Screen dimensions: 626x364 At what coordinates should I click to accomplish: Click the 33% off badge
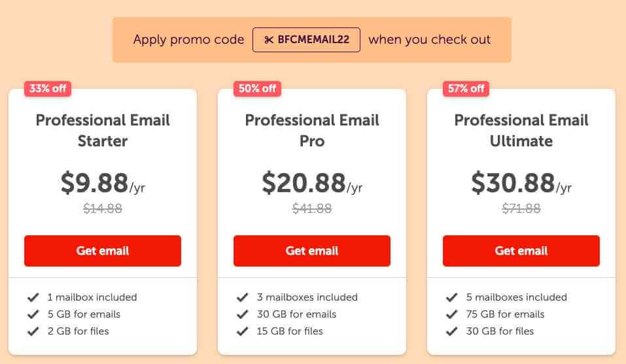point(48,88)
